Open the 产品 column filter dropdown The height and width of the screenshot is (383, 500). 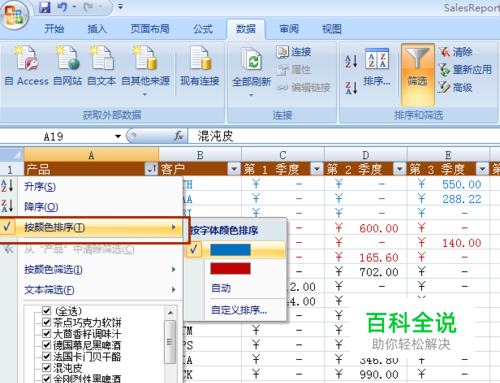click(151, 169)
